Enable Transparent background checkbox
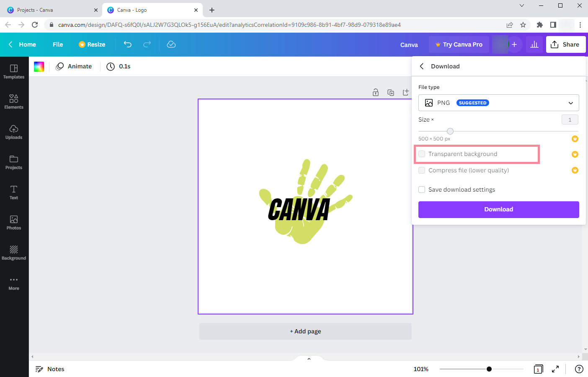The image size is (588, 377). 422,154
